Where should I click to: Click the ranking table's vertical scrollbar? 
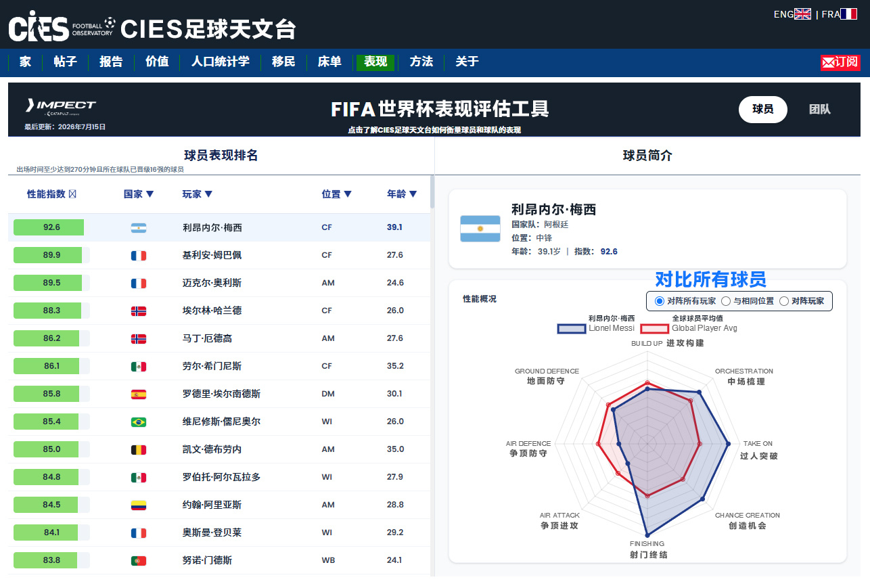click(432, 192)
